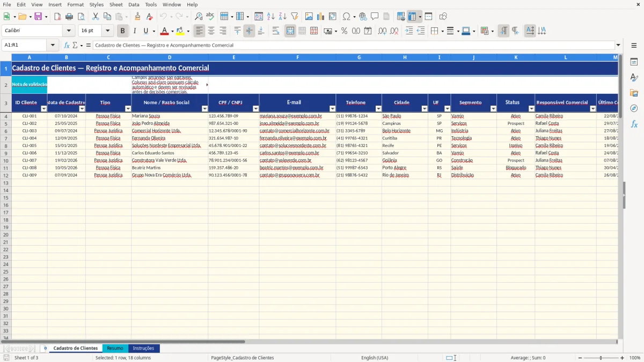This screenshot has height=362, width=644.
Task: Select column D header
Action: tap(170, 57)
